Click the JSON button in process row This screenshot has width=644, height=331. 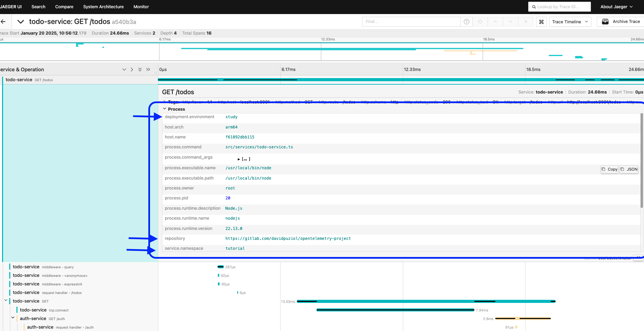(629, 169)
